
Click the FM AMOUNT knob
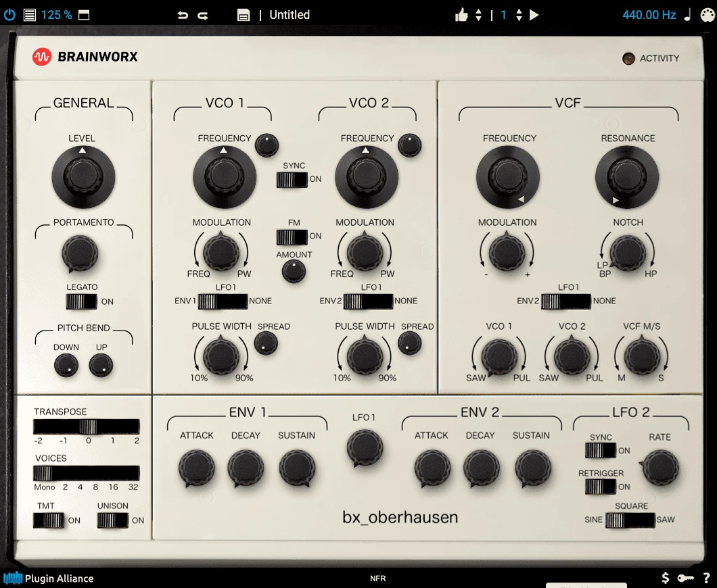(x=294, y=271)
